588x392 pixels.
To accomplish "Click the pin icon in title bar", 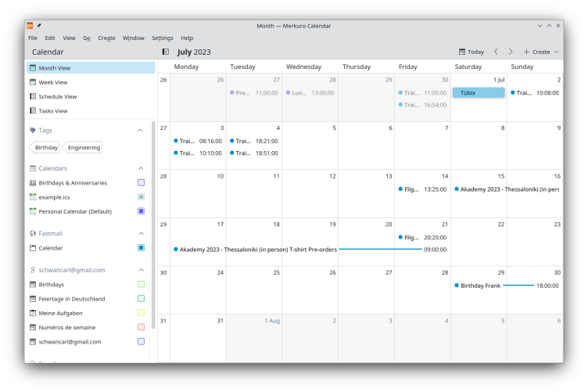I will coord(39,26).
